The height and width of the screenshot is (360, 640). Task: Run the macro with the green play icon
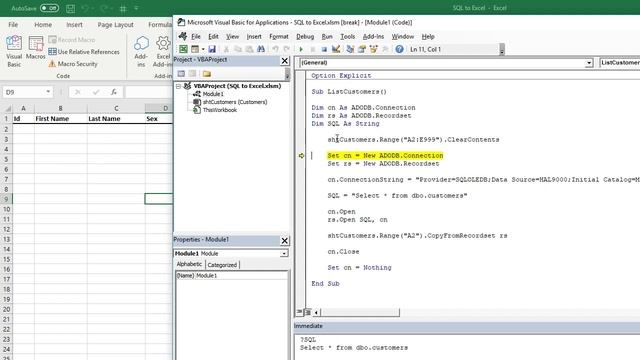(301, 49)
